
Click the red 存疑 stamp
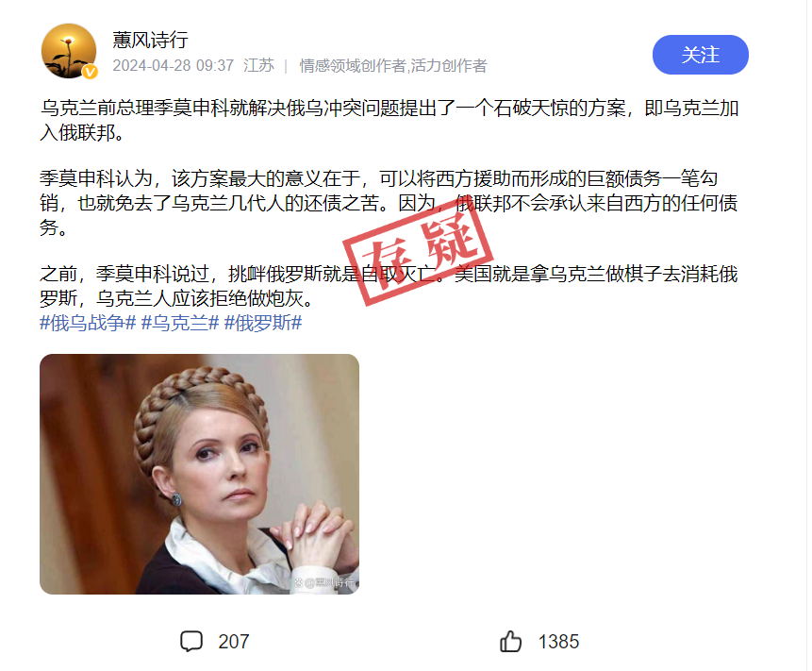(418, 250)
